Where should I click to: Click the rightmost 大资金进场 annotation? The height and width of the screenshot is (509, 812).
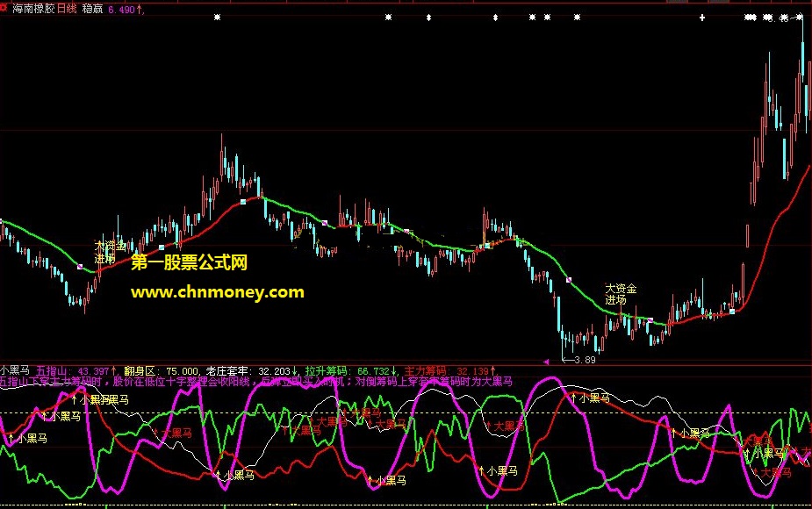click(621, 294)
